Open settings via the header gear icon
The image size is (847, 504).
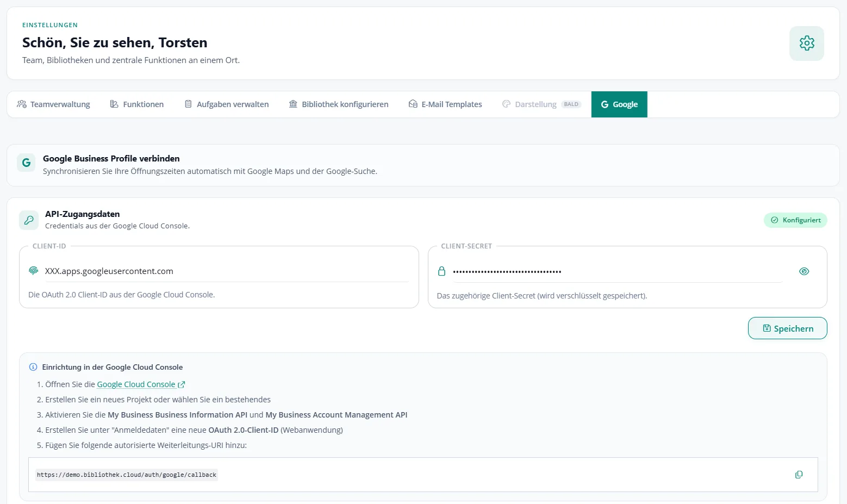[806, 43]
